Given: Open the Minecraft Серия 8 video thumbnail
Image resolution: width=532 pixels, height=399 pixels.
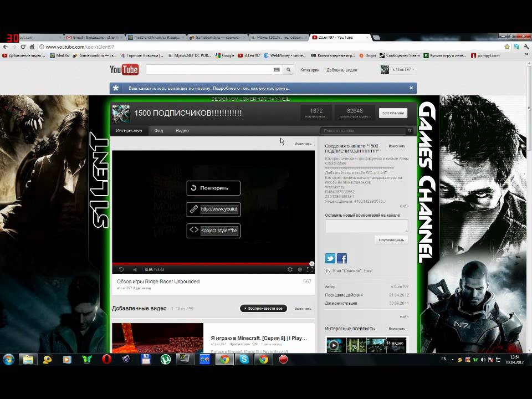Looking at the screenshot, I should tap(158, 338).
